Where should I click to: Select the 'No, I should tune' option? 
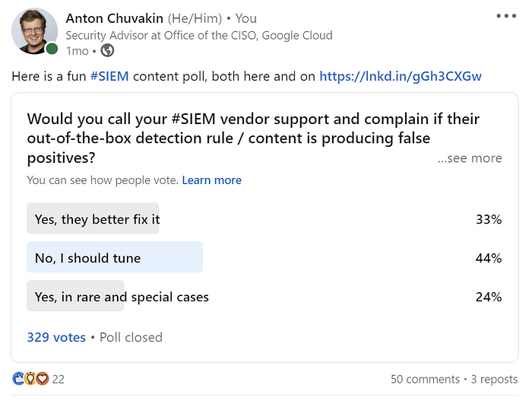pyautogui.click(x=264, y=257)
